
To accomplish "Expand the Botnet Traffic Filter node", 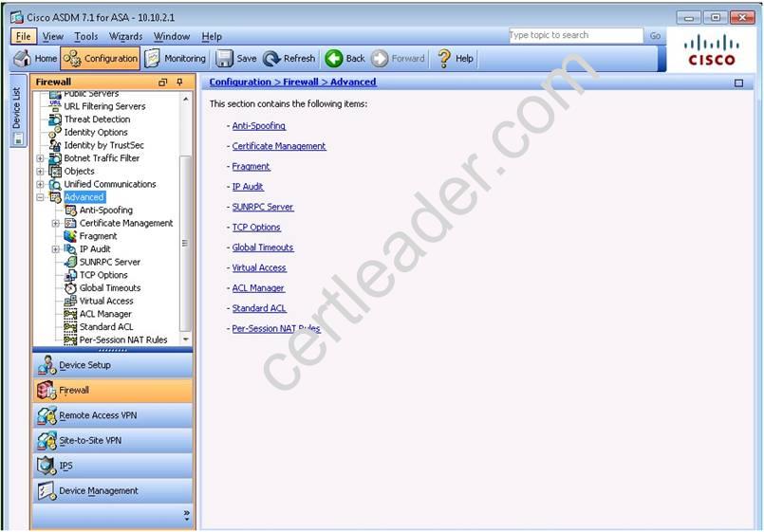I will click(41, 158).
